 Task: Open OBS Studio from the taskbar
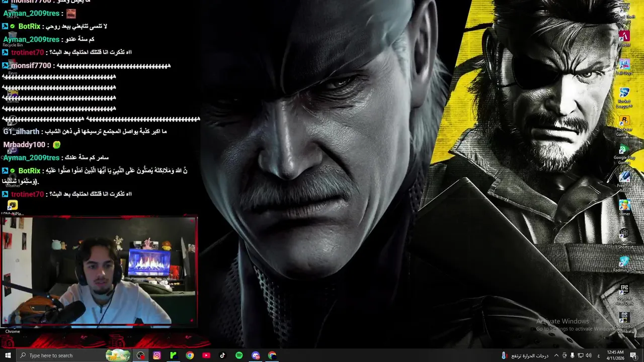tap(140, 355)
